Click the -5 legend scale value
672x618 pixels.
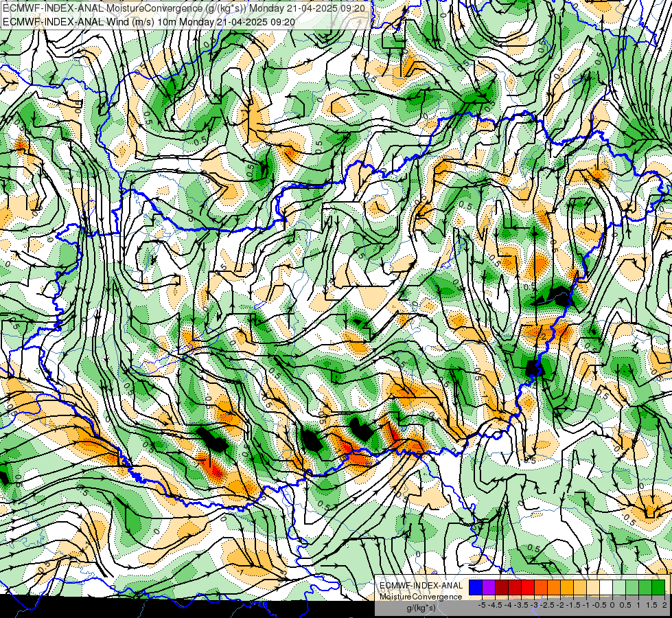pos(482,605)
